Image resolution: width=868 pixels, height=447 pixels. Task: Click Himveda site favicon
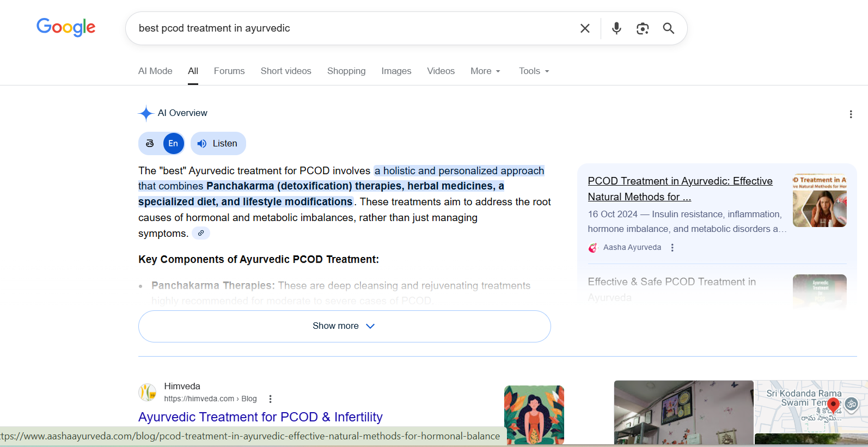pos(147,392)
